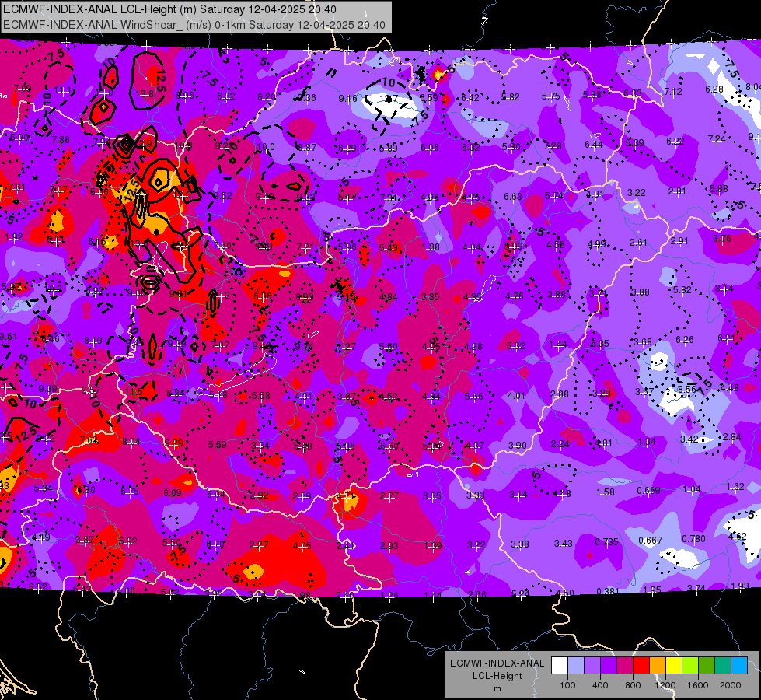The height and width of the screenshot is (700, 761).
Task: Click the white legend swatch
Action: tap(560, 665)
